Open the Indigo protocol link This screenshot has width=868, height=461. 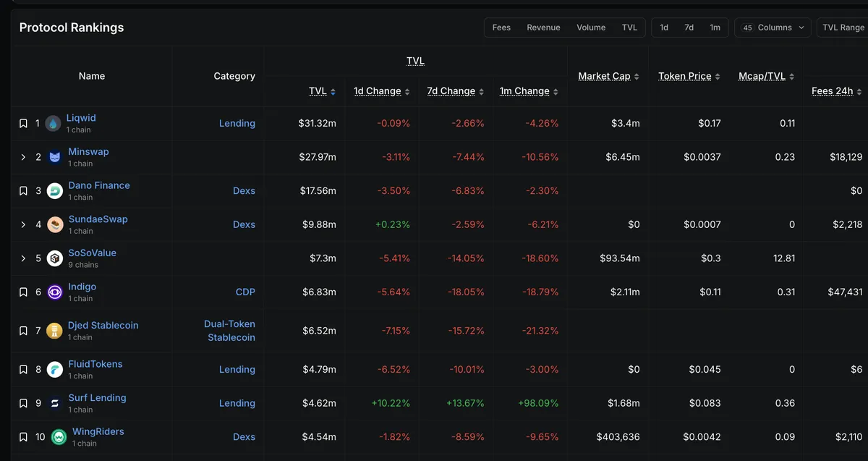82,287
